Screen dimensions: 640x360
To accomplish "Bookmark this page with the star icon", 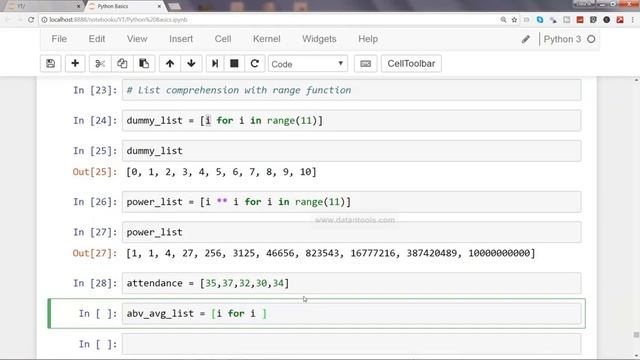I will click(x=514, y=20).
